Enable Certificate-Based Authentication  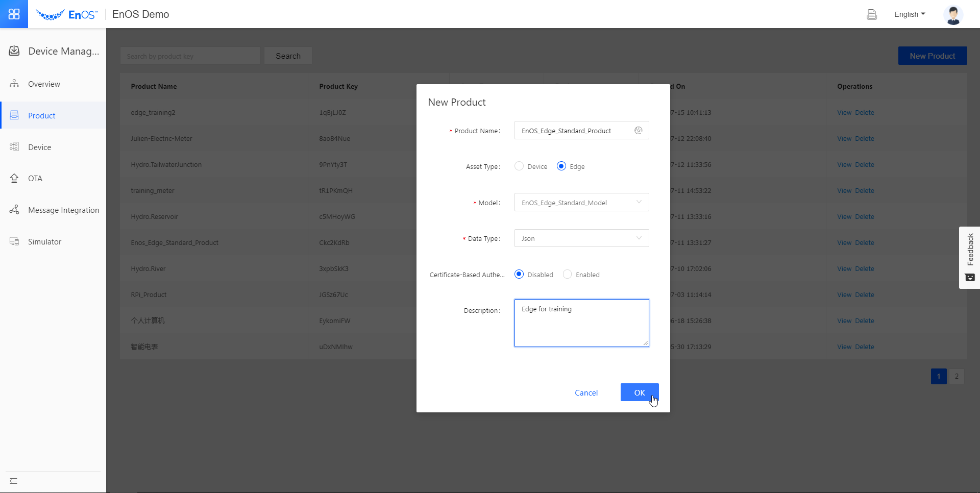567,274
